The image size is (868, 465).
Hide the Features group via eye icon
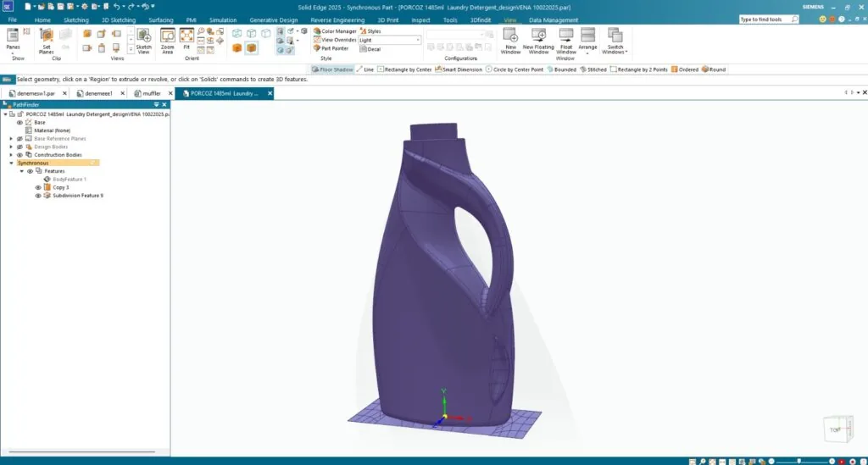[30, 171]
